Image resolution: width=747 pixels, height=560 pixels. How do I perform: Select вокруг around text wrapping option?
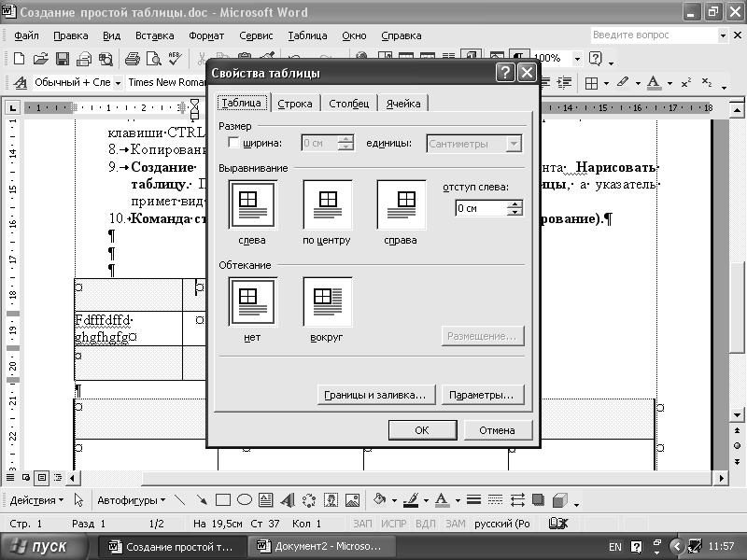click(x=328, y=301)
